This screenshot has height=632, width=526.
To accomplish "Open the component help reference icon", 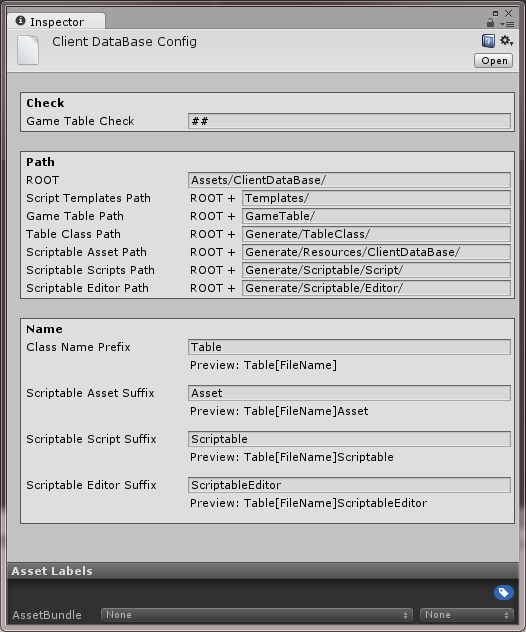I will pos(488,41).
